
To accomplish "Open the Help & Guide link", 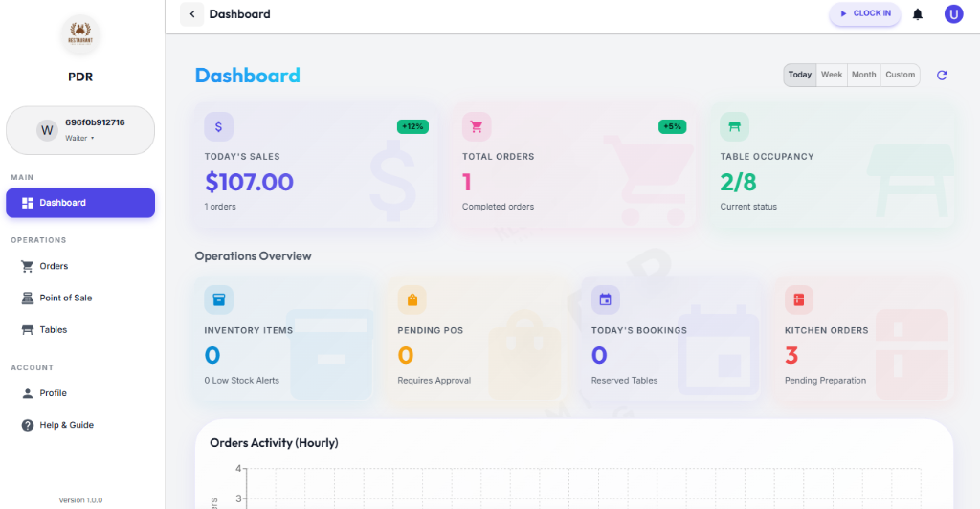I will (x=66, y=425).
